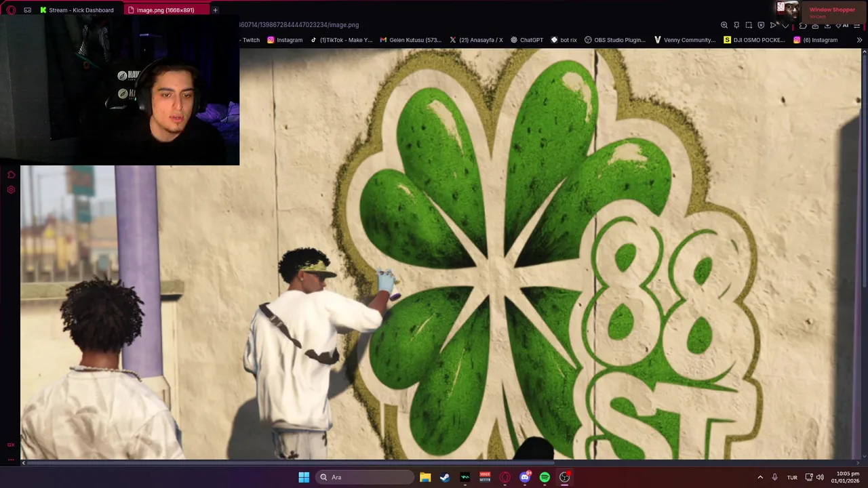Open the Gelen Kutusu Gmail bookmark
The width and height of the screenshot is (868, 488).
(411, 40)
